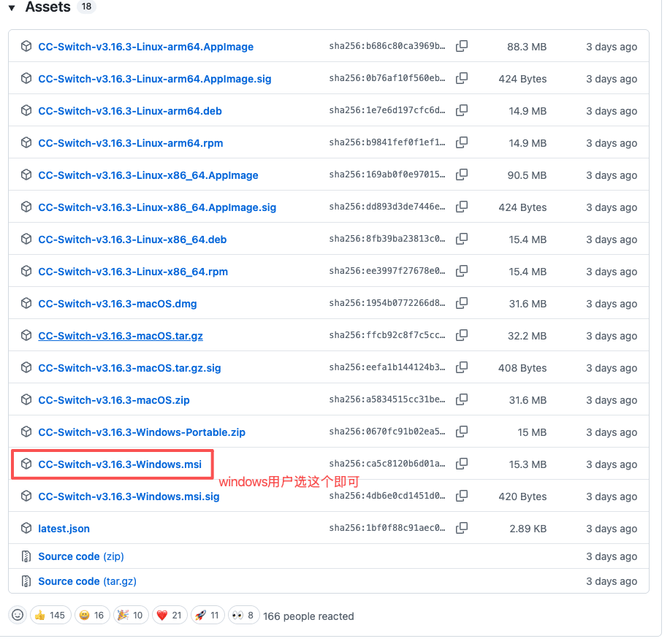Download CC-Switch-v3.16.3-macOS.tar.gz.sig

click(x=130, y=368)
